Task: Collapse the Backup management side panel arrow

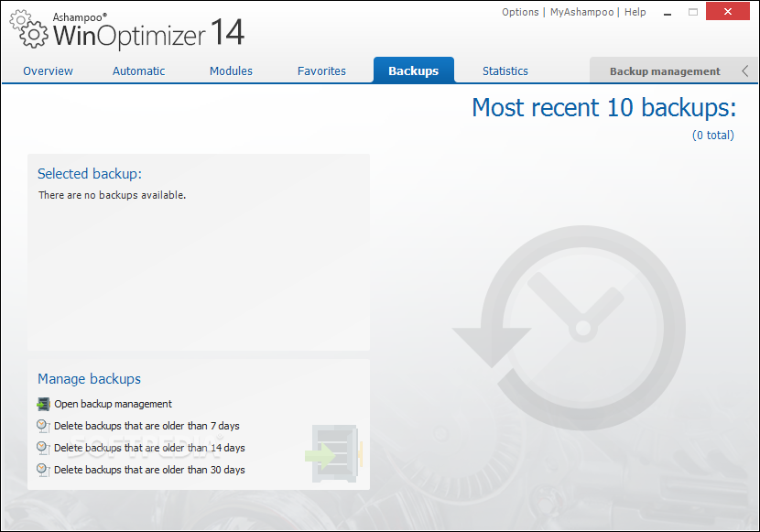Action: click(x=745, y=71)
